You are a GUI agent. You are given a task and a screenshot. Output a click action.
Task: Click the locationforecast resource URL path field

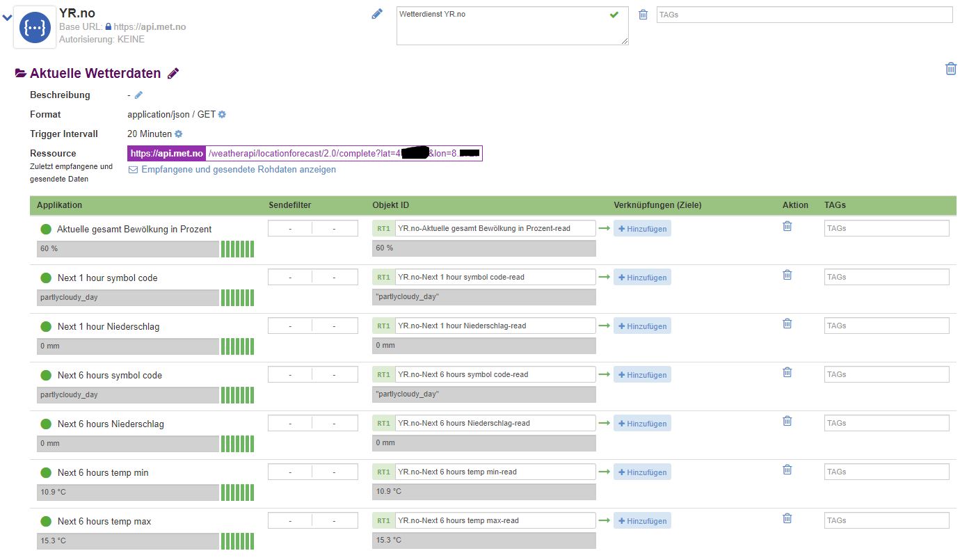344,153
